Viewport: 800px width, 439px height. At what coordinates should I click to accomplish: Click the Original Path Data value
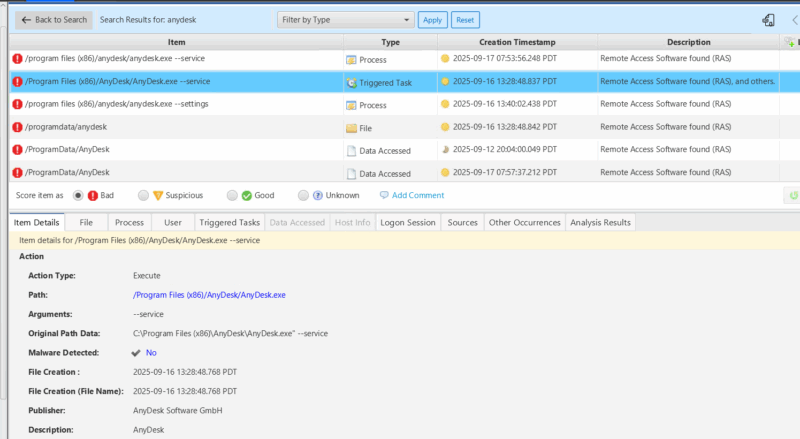click(x=230, y=333)
